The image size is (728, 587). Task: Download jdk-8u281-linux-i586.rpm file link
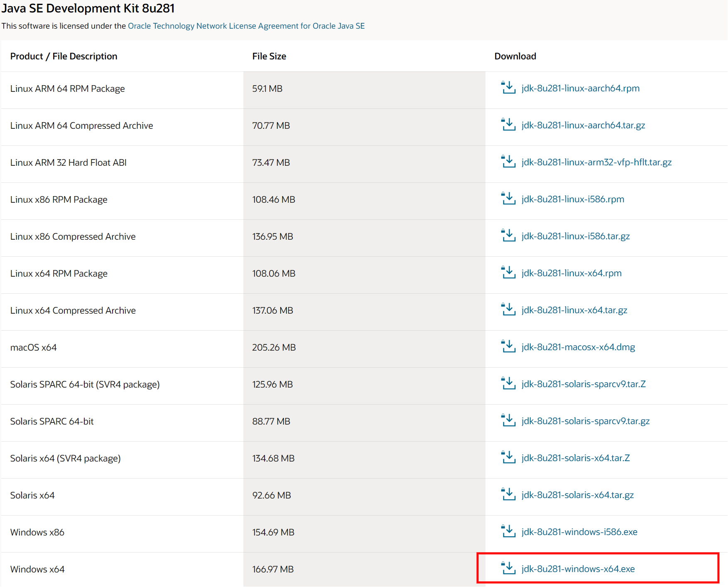coord(573,199)
